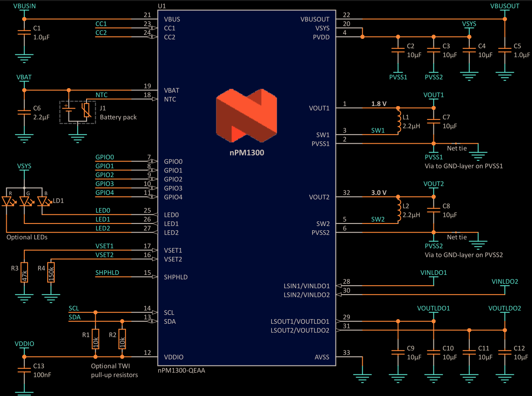This screenshot has height=396, width=532.
Task: Select capacitor C13 symbol
Action: [24, 370]
